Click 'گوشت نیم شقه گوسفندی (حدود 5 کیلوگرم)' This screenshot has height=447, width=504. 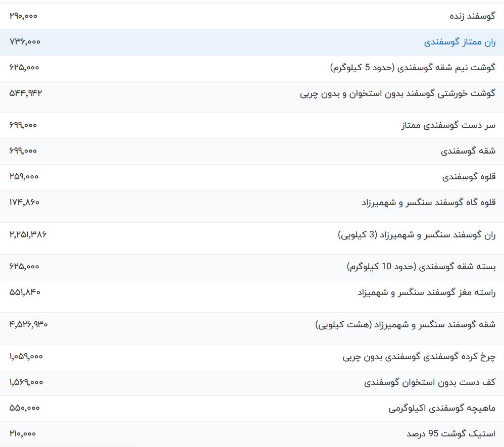point(413,68)
